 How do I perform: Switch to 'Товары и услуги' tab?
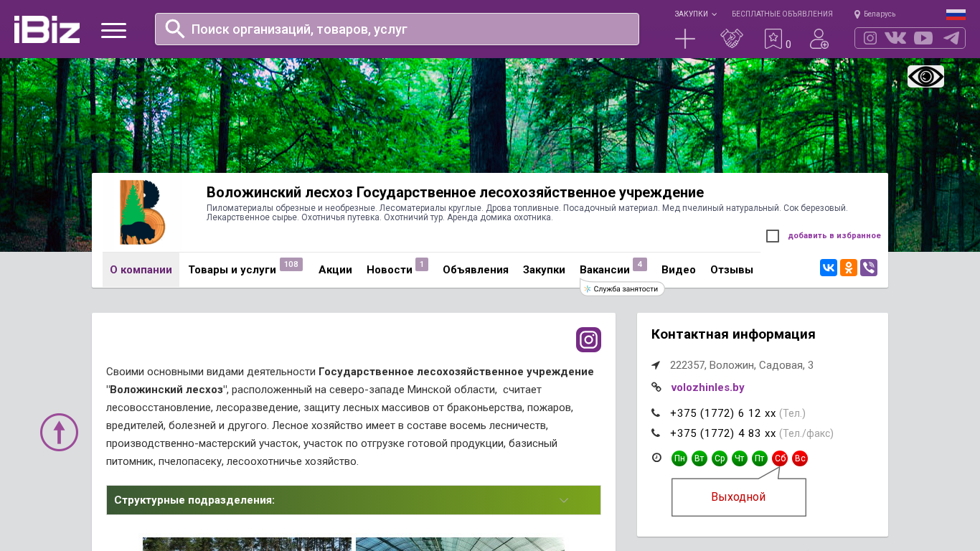pyautogui.click(x=232, y=270)
